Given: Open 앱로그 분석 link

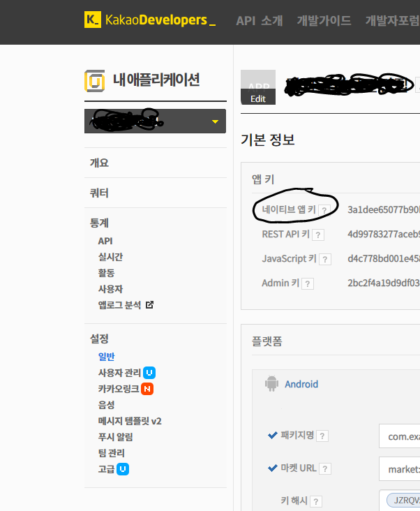Looking at the screenshot, I should pos(119,305).
